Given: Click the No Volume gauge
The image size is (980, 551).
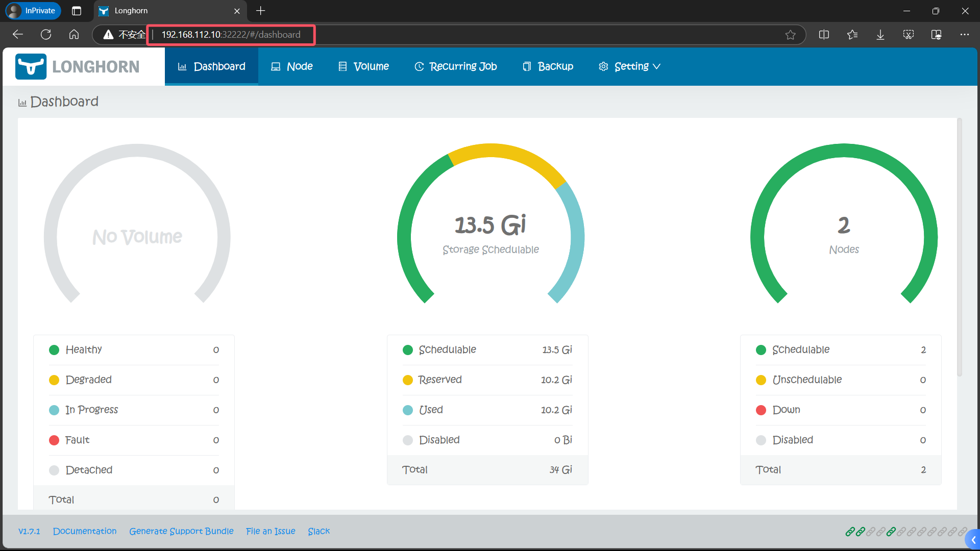Looking at the screenshot, I should [x=137, y=224].
